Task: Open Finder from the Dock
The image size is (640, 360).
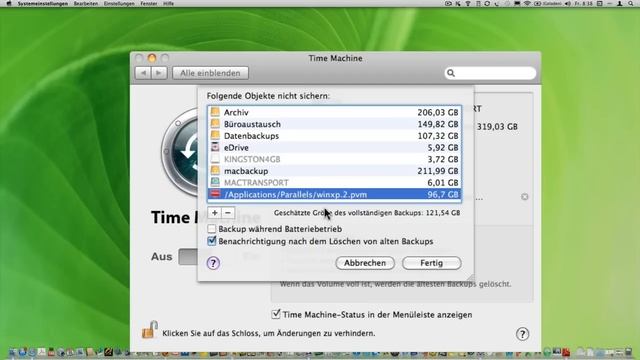Action: pyautogui.click(x=12, y=352)
